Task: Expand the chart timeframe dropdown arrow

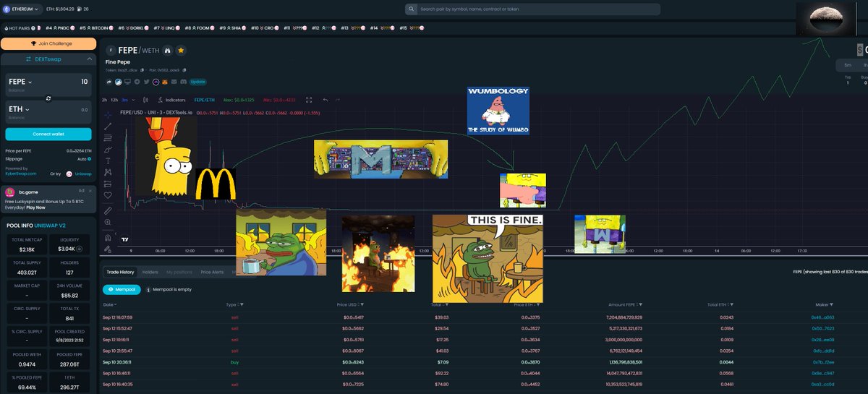Action: click(133, 100)
